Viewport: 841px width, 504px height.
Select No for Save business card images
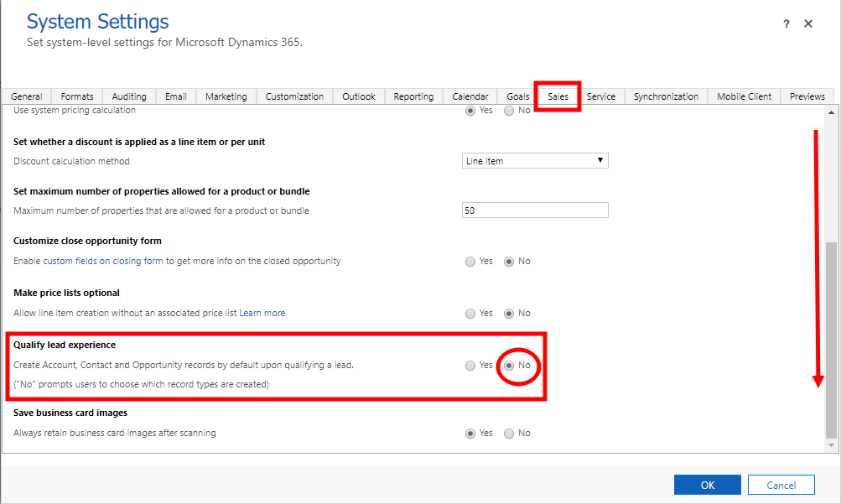[509, 434]
